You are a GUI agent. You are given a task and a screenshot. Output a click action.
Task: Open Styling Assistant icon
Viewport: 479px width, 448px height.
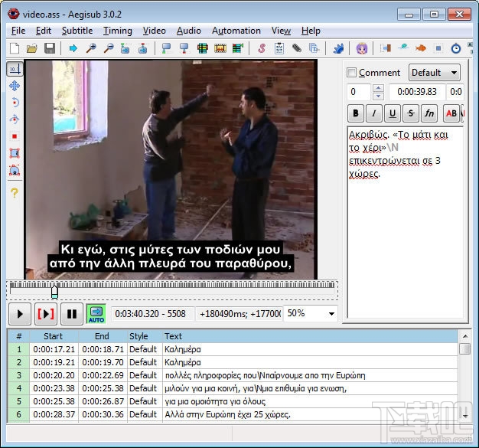click(403, 47)
